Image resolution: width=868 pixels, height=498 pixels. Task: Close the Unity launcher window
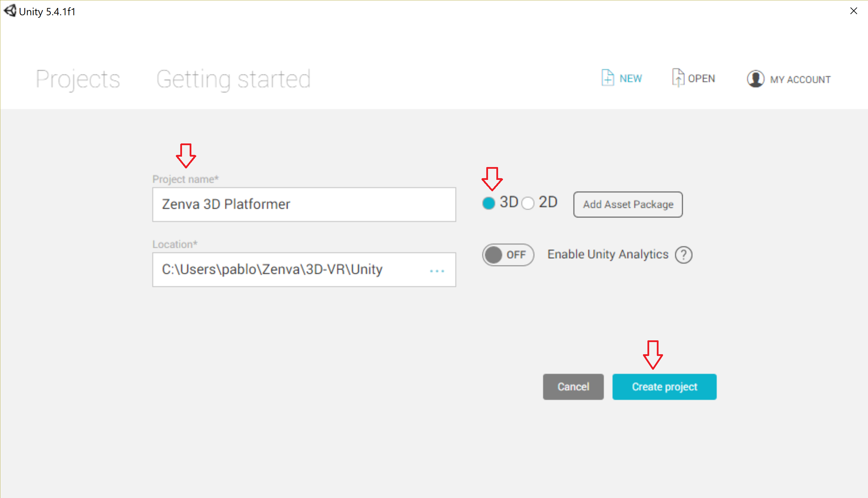tap(853, 11)
